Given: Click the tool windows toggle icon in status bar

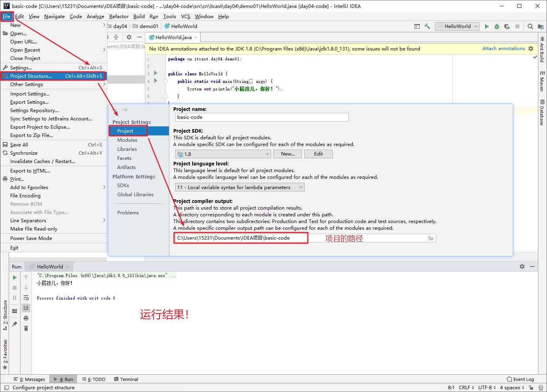Looking at the screenshot, I should (6, 388).
